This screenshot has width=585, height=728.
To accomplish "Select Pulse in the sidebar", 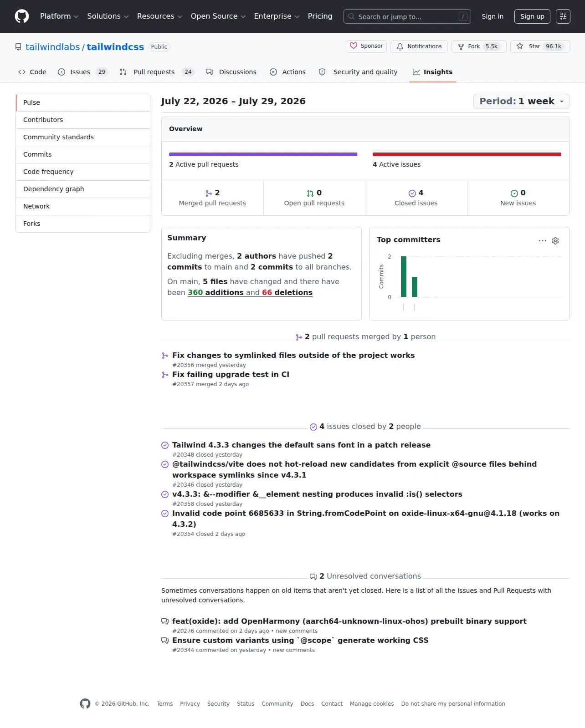I will (x=83, y=102).
